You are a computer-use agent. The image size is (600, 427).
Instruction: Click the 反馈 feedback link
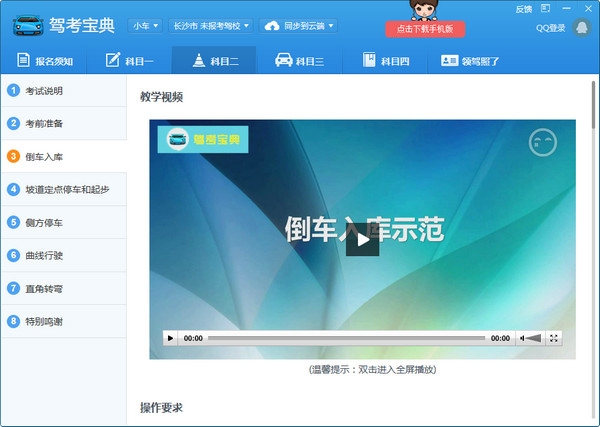coord(523,9)
